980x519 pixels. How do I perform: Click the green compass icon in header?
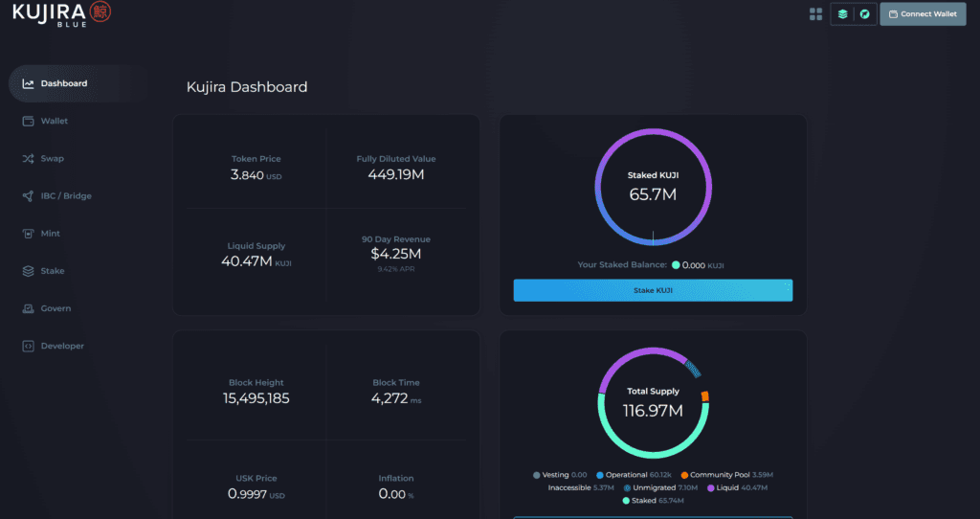(864, 13)
